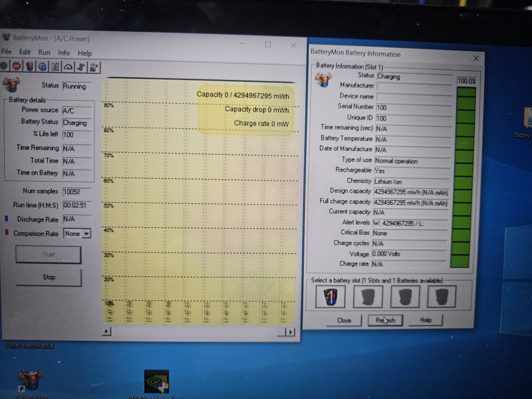The width and height of the screenshot is (532, 399).
Task: Open the Run menu
Action: pyautogui.click(x=44, y=52)
